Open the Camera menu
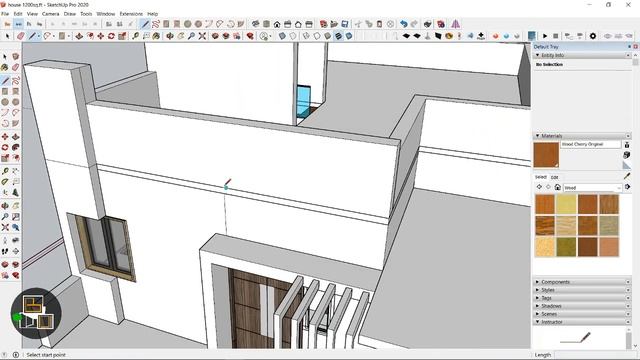640x360 pixels. click(51, 14)
